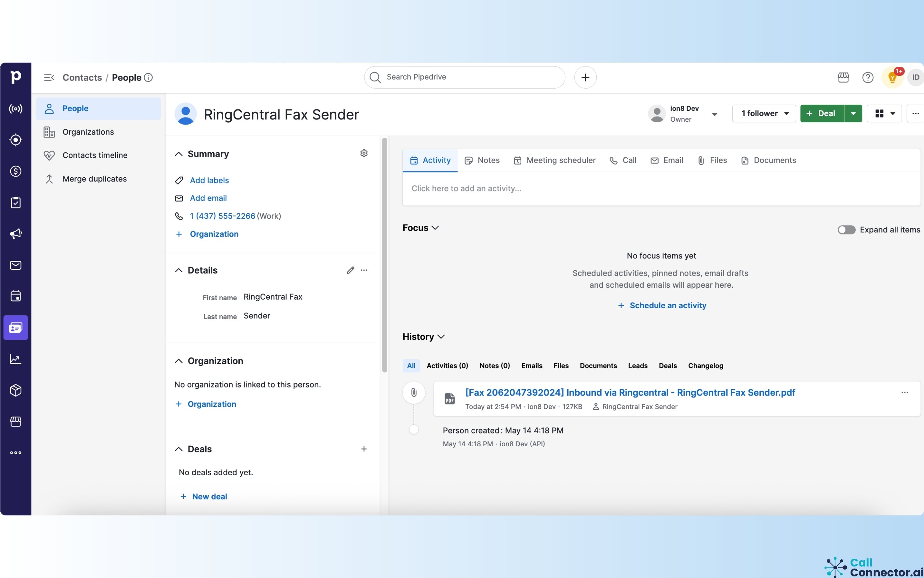924x578 pixels.
Task: Open the target-shaped Leads sidebar icon
Action: click(16, 140)
